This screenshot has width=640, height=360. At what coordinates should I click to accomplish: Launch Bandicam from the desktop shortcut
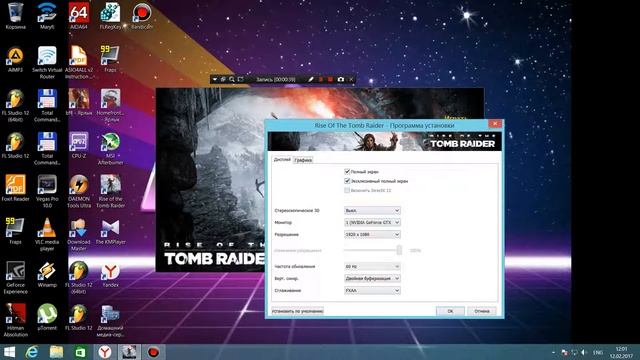point(142,16)
